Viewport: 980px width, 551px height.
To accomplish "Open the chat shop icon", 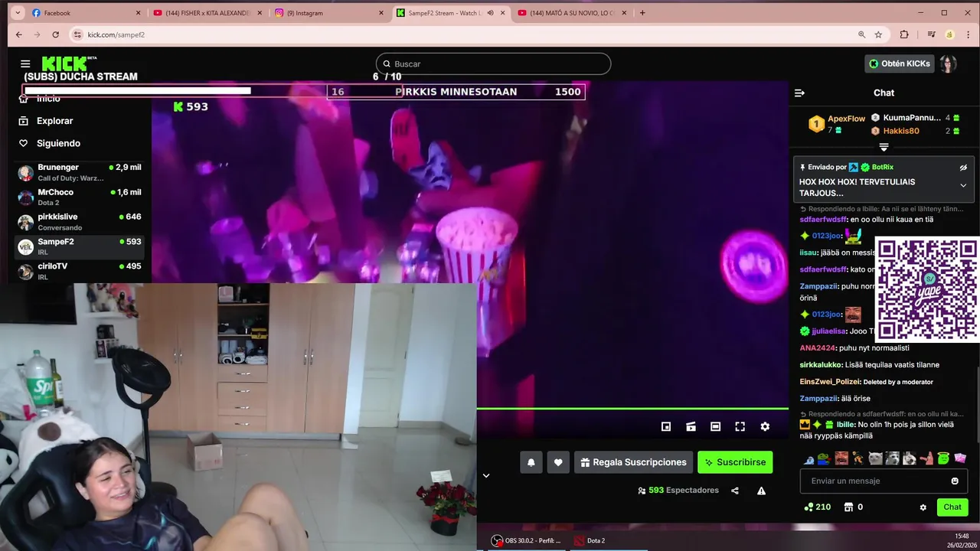I will (x=848, y=507).
